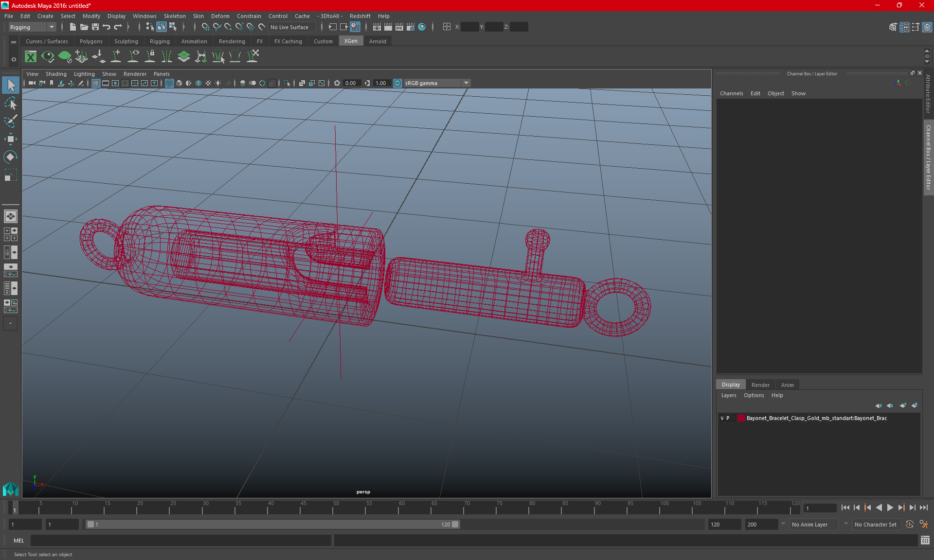Step forward one key button
Screen dimensions: 934x560
pyautogui.click(x=901, y=507)
